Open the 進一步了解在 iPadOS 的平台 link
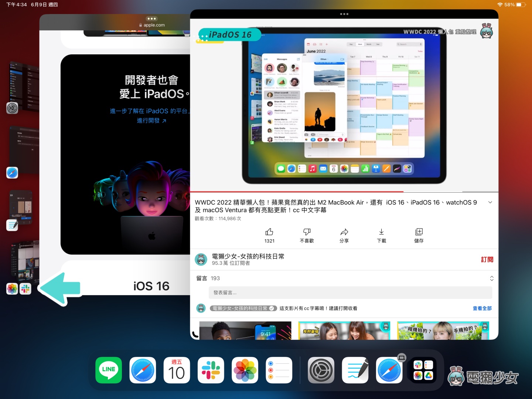Viewport: 532px width, 399px height. point(150,111)
